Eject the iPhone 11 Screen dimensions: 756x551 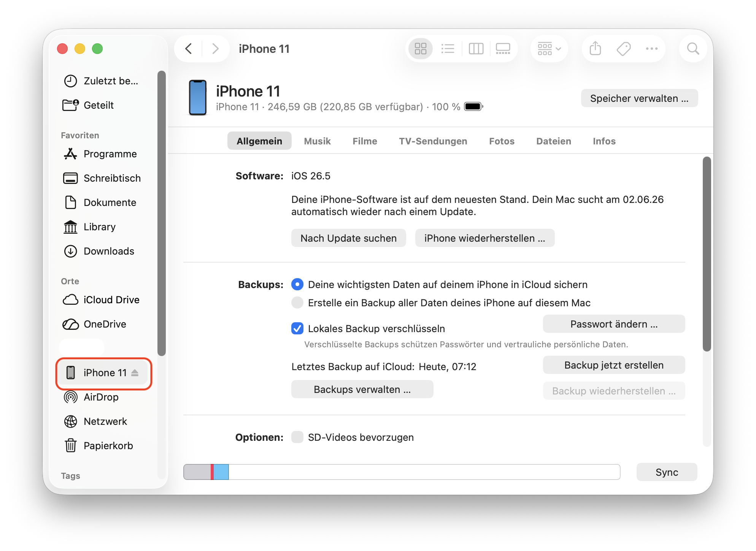click(135, 373)
